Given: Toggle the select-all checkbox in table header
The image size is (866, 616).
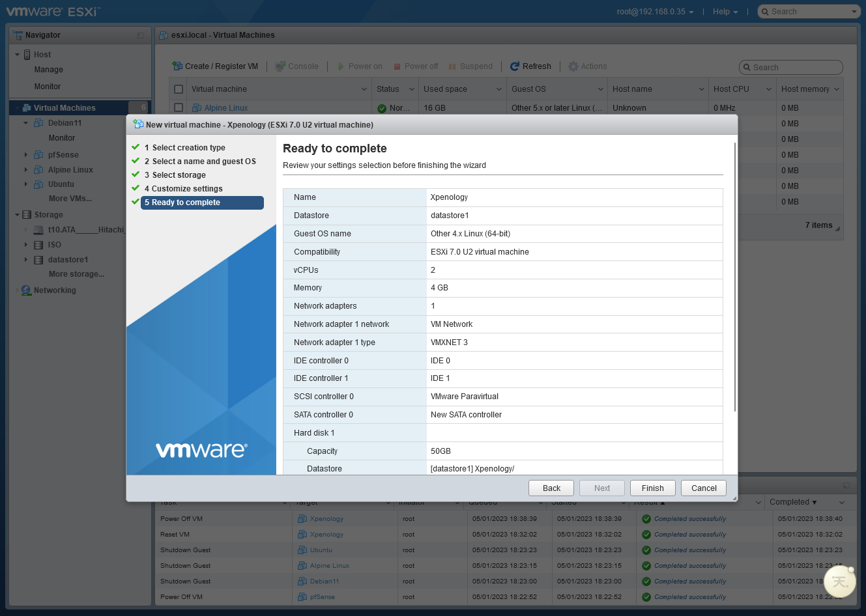Looking at the screenshot, I should point(179,89).
